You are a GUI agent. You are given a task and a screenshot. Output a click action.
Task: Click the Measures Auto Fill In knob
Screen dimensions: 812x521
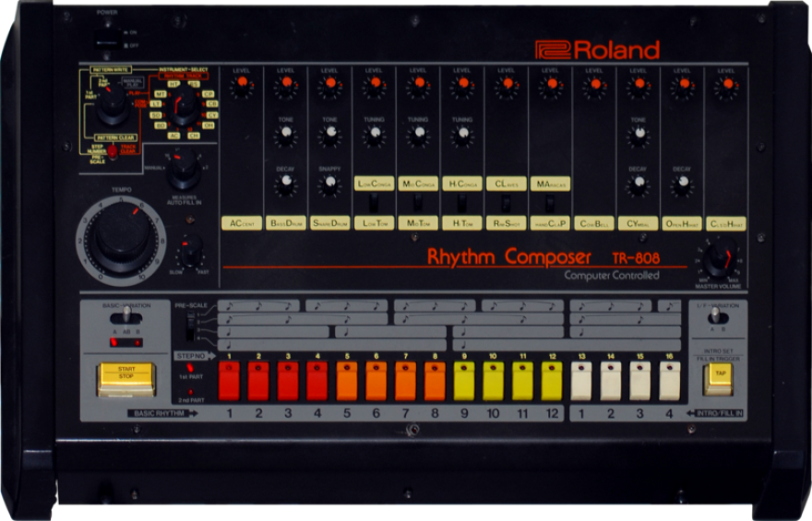[184, 169]
